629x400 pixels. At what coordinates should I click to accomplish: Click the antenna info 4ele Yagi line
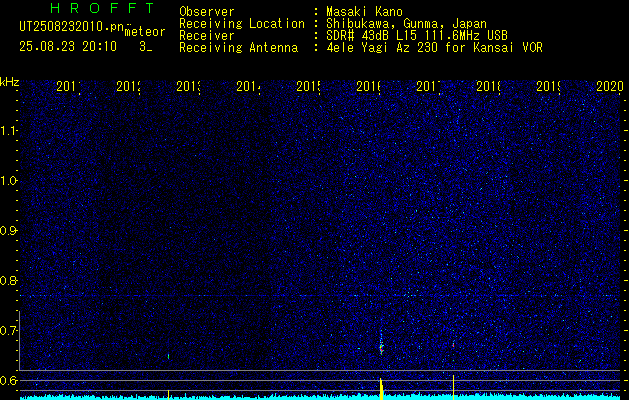tap(434, 48)
